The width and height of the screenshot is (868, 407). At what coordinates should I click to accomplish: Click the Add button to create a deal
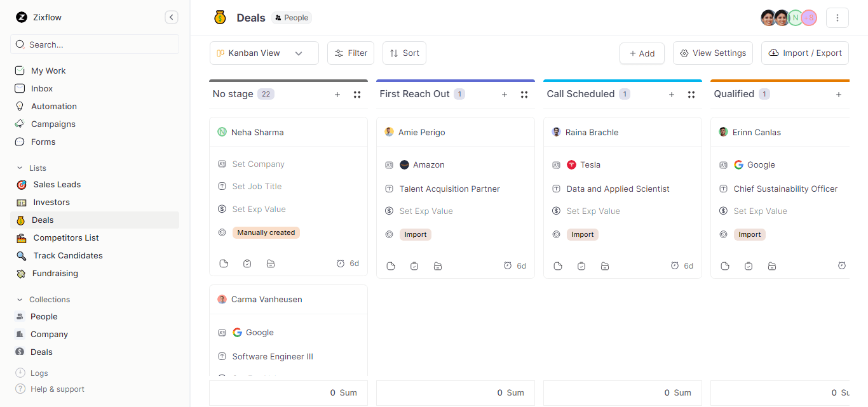click(642, 53)
